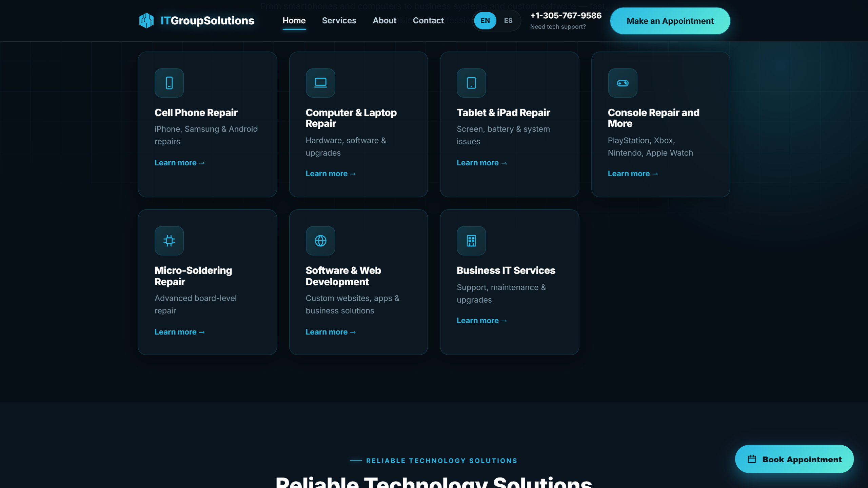Click the tablet icon on Tablet & iPad Repair card

coord(471,83)
